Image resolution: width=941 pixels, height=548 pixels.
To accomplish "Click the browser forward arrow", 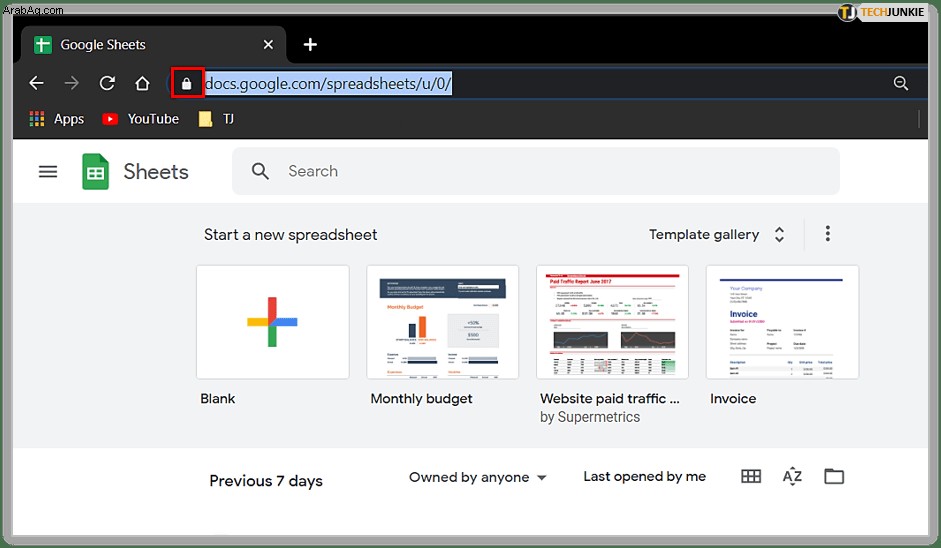I will pos(71,83).
